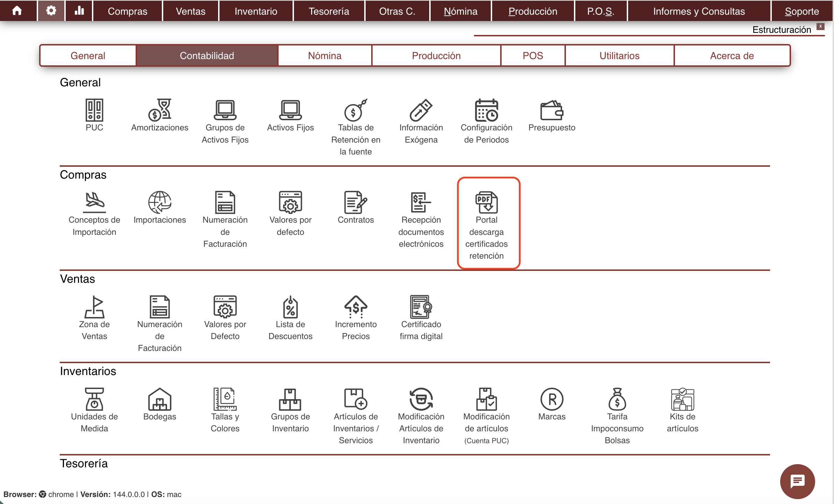Open the Marcas registered icon

coord(552,399)
